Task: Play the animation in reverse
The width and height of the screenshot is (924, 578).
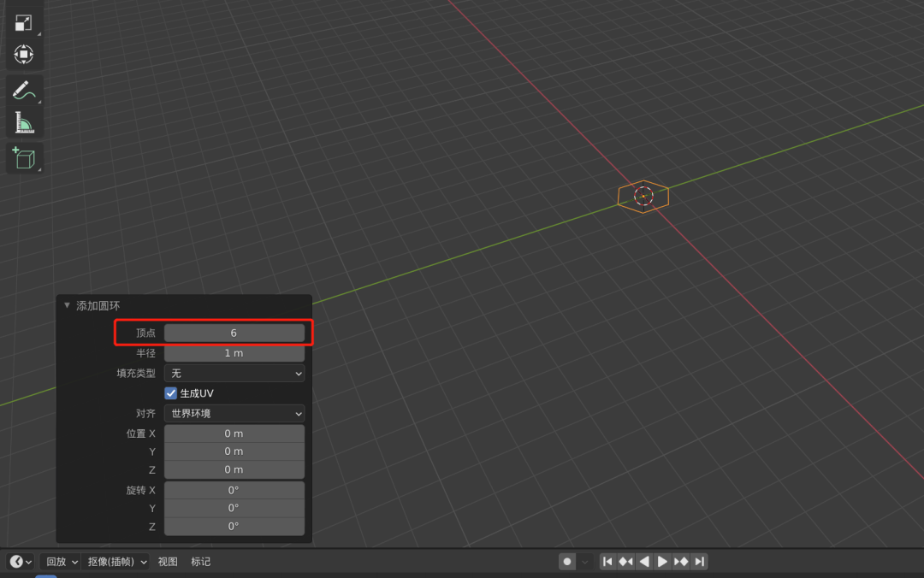Action: click(644, 562)
